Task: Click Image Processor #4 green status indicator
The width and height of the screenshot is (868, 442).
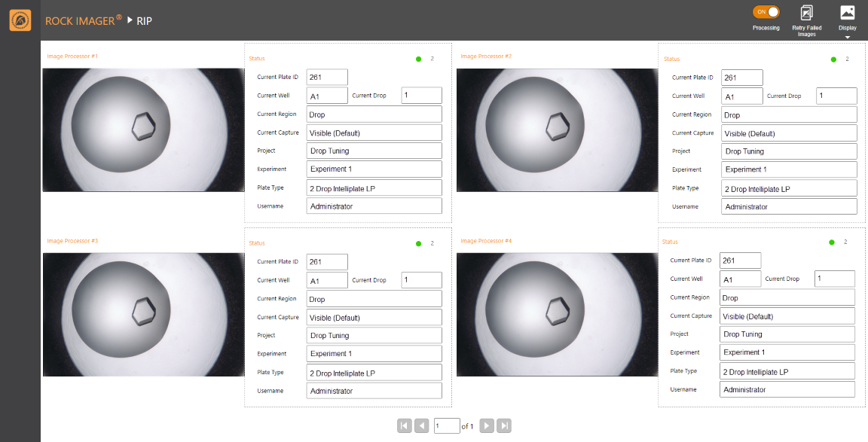Action: (832, 242)
